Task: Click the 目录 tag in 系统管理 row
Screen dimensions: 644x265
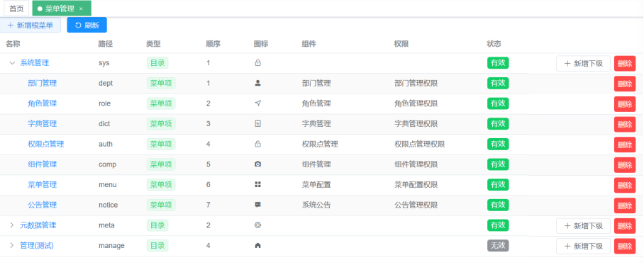Action: pos(157,63)
